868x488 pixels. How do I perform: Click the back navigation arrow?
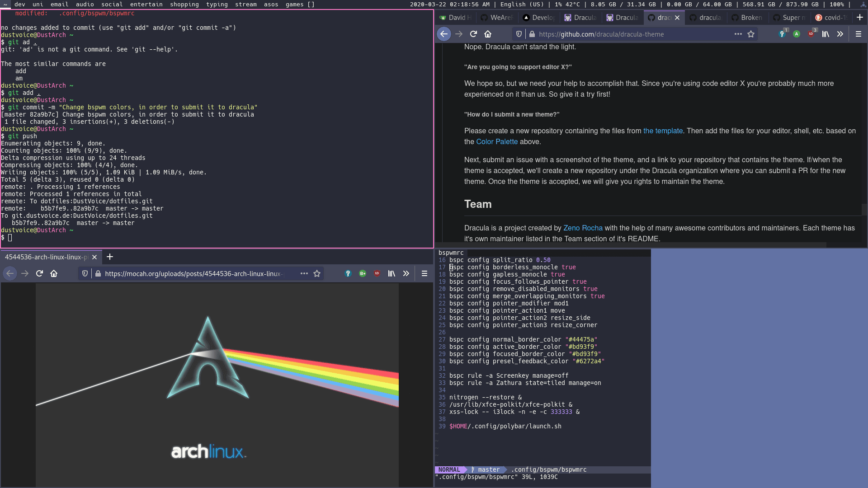[445, 34]
